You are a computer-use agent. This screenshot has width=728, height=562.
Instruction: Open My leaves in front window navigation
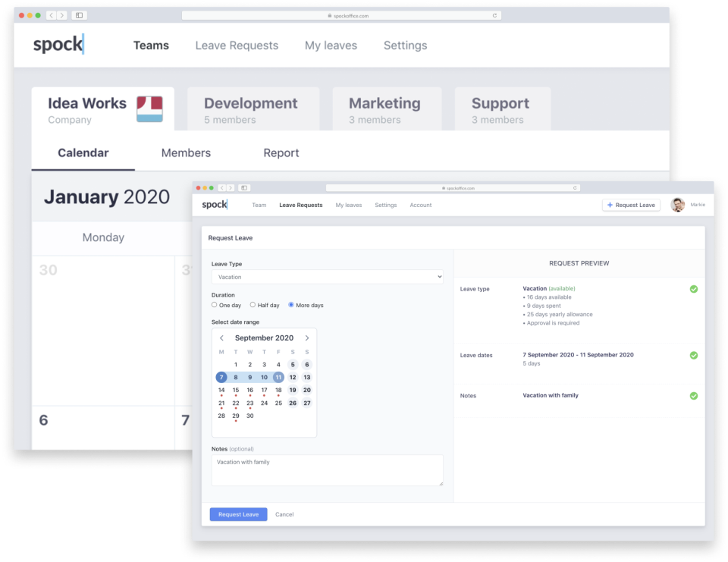point(349,205)
